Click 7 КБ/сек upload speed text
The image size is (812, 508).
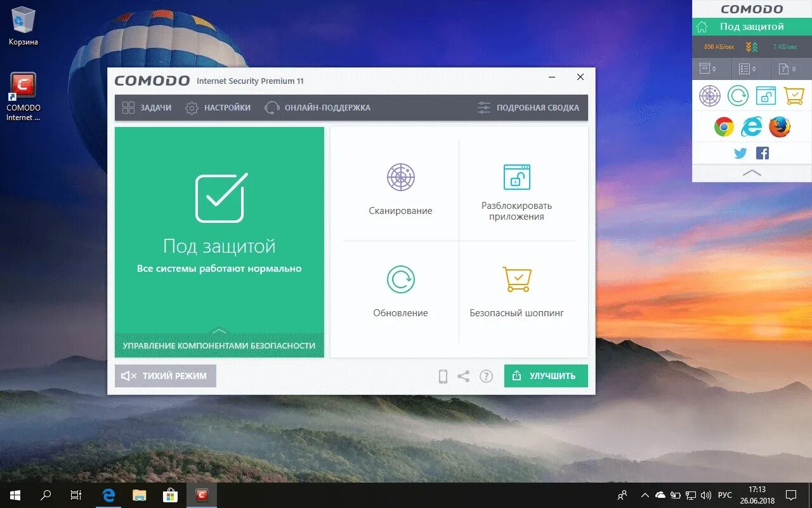click(785, 47)
